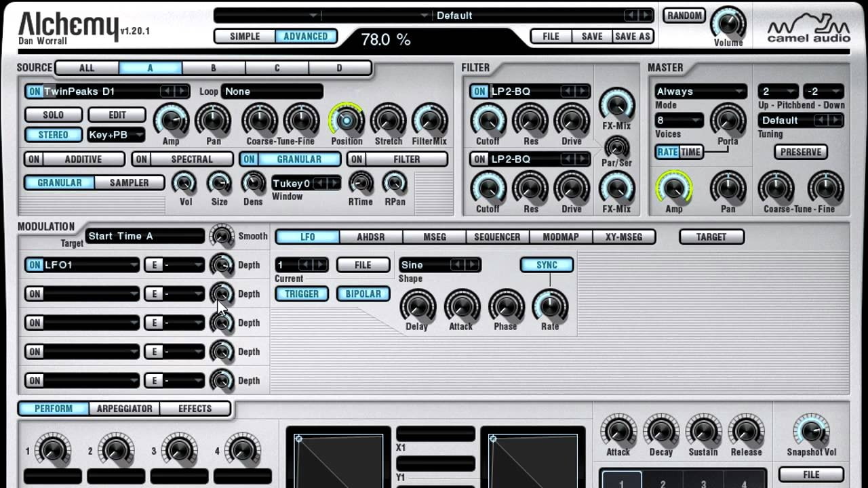Click the Par/Ser filter routing knob

pos(616,146)
